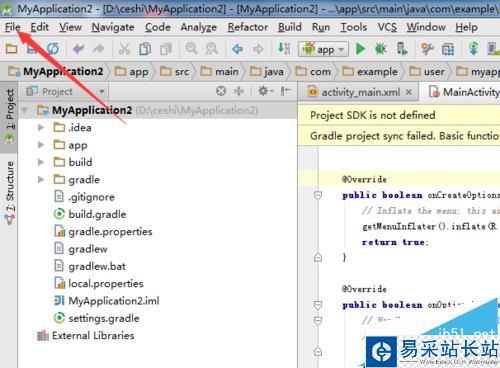
Task: Click the Collapse All icon in Project panel
Action: coord(239,91)
